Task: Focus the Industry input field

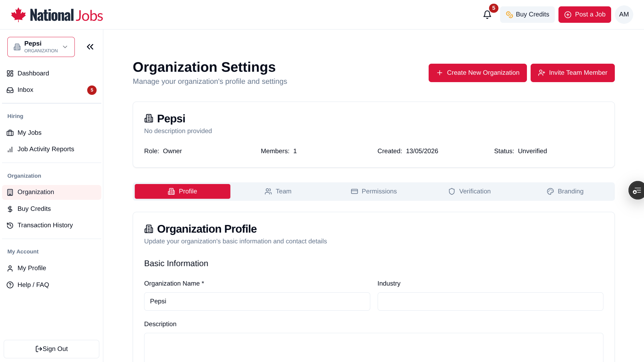Action: coord(490,301)
